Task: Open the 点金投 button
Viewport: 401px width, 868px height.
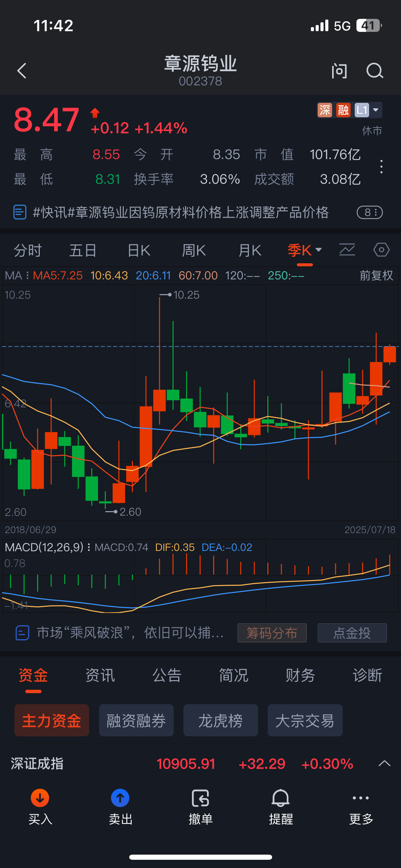Action: pyautogui.click(x=352, y=633)
